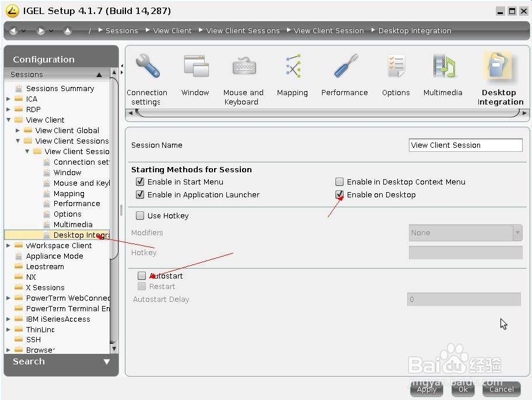Click the Appliance Mode page icon
The image size is (532, 400).
pos(19,256)
